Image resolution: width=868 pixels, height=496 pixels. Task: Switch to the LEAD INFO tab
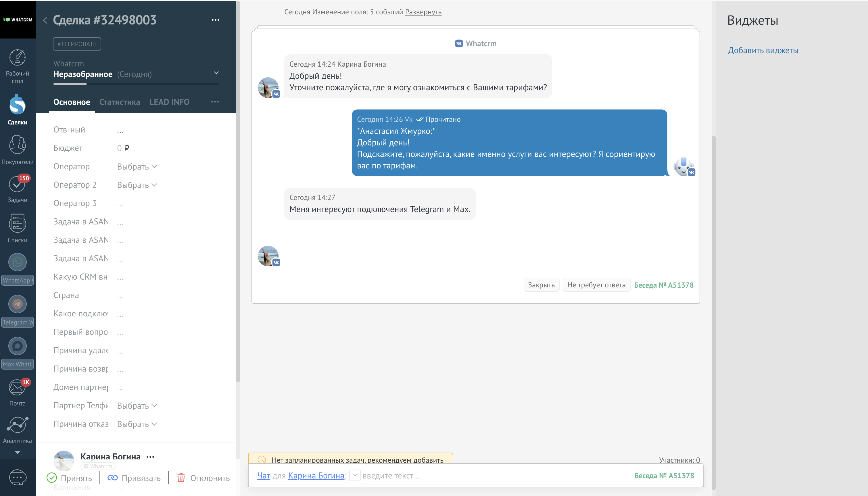pyautogui.click(x=169, y=102)
